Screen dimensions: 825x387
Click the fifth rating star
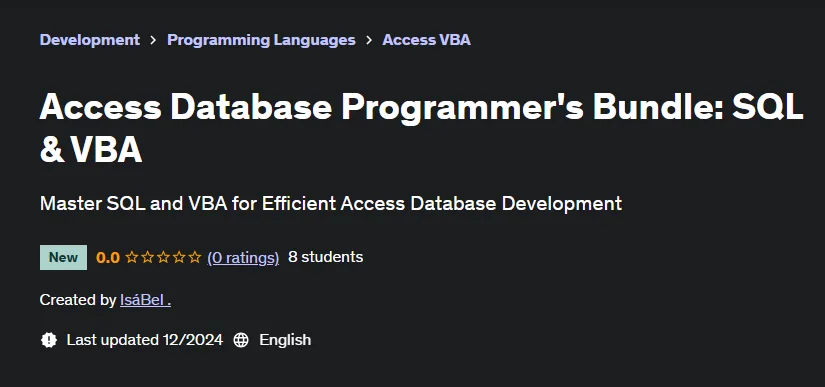point(195,257)
